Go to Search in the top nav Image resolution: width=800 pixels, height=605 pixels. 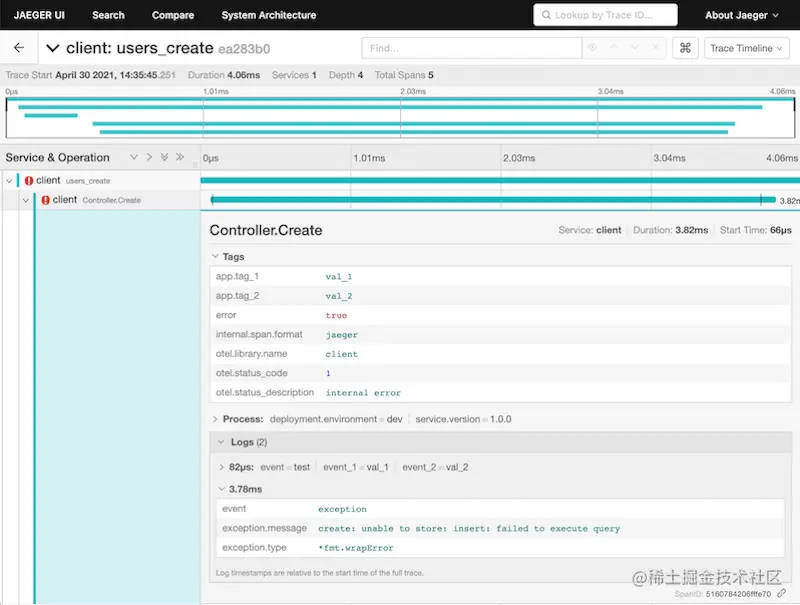point(108,15)
